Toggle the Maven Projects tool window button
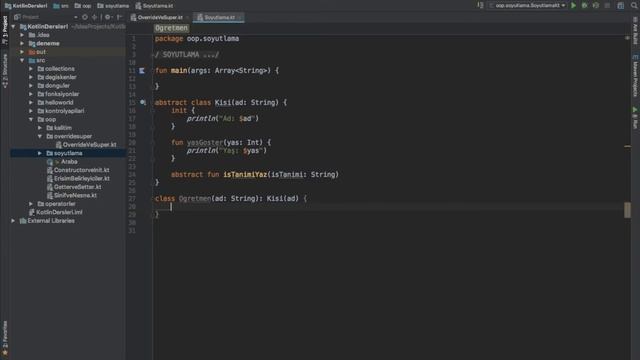 tap(635, 76)
